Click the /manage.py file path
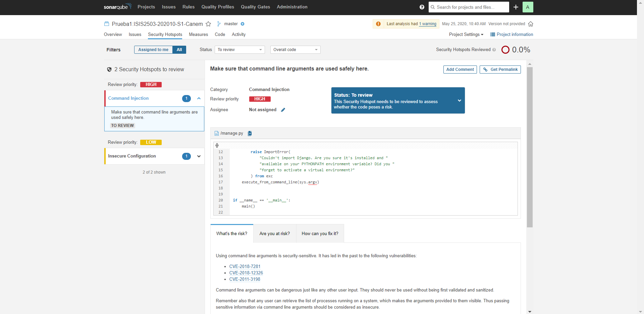The height and width of the screenshot is (314, 644). coord(232,133)
